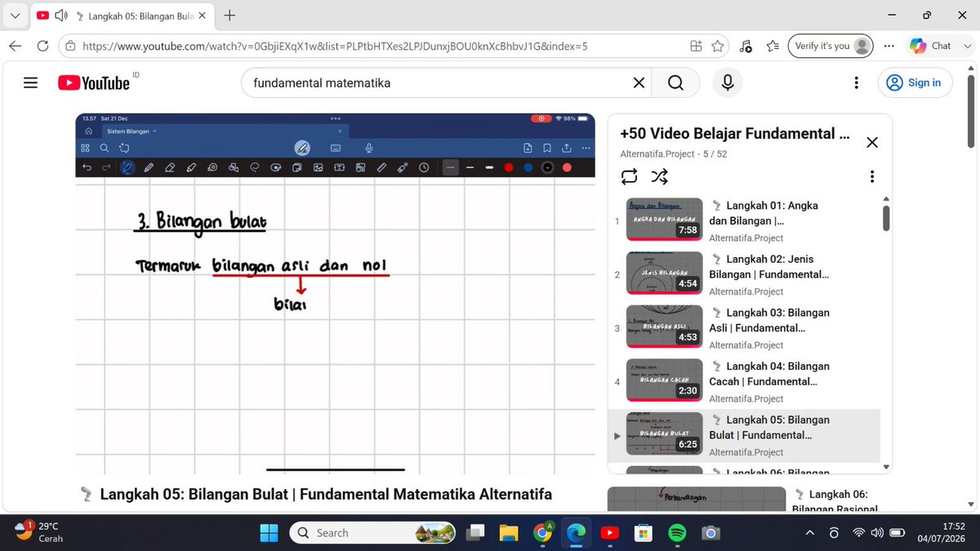Image resolution: width=980 pixels, height=551 pixels.
Task: Open browser Settings and more menu
Action: tap(889, 47)
